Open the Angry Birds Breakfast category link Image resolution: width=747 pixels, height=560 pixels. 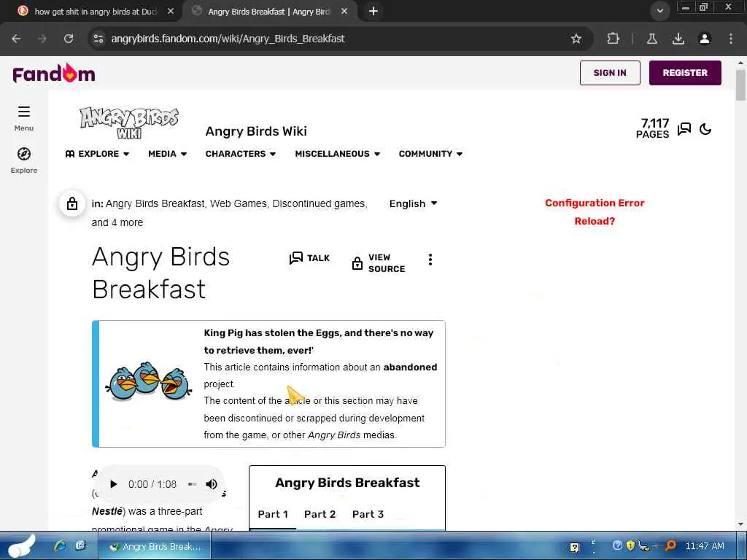(155, 203)
